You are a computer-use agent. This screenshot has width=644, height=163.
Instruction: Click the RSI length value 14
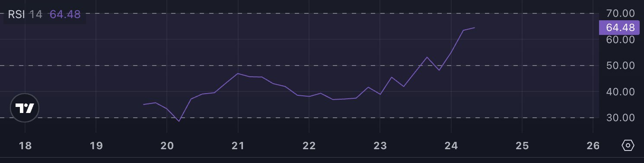pyautogui.click(x=36, y=14)
